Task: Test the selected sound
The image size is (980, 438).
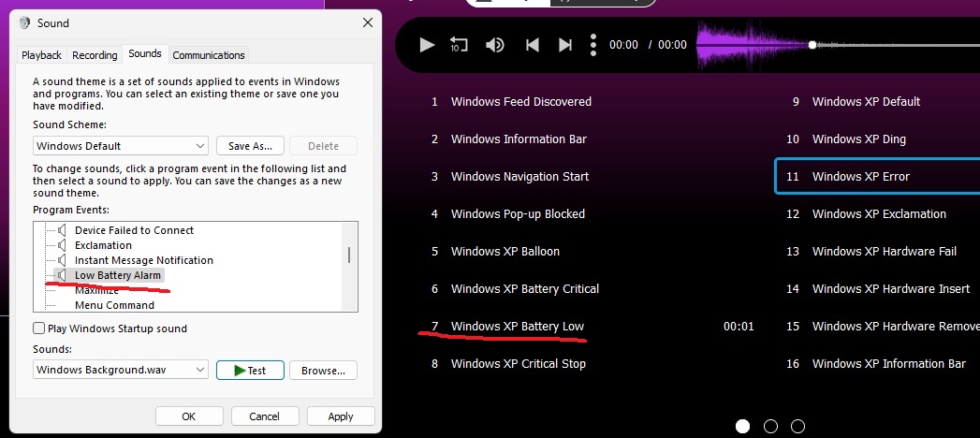Action: click(x=250, y=370)
